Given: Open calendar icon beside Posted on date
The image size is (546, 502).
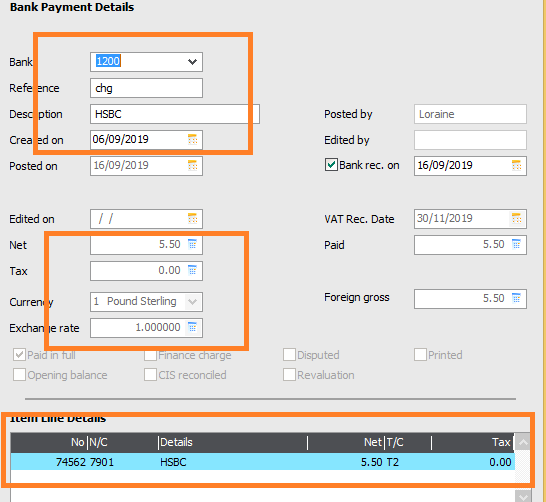Looking at the screenshot, I should (193, 166).
